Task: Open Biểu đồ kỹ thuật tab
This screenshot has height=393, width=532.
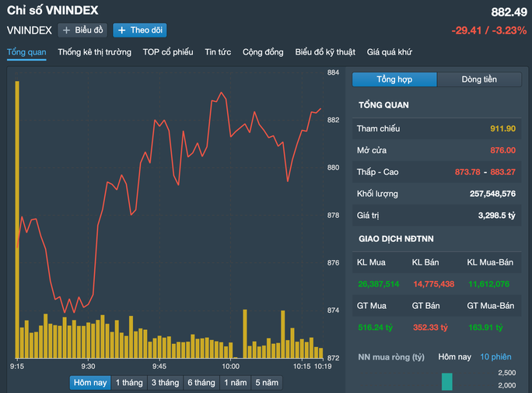Action: (x=325, y=52)
